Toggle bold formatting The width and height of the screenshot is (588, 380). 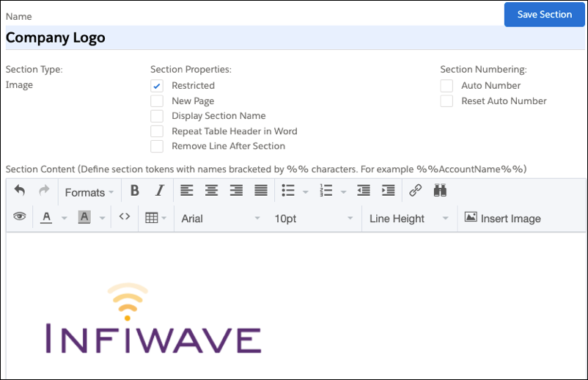[x=135, y=191]
